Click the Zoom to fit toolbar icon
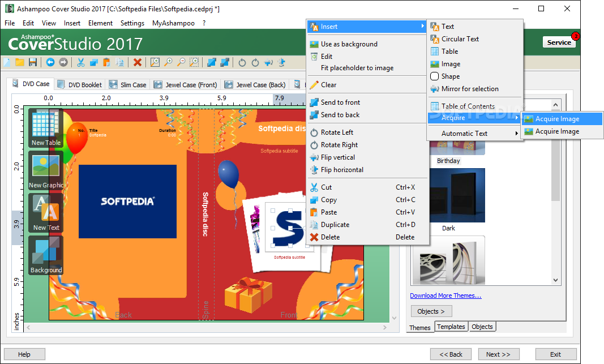 155,62
